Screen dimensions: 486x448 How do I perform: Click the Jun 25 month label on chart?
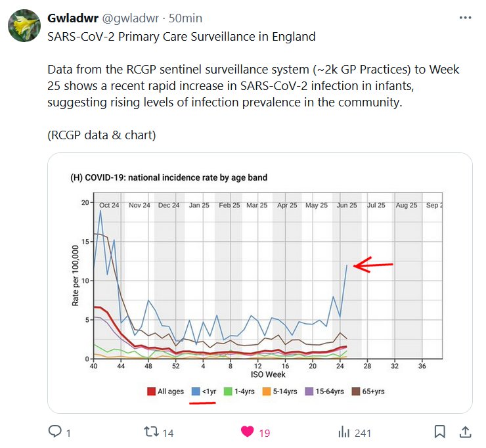(345, 206)
